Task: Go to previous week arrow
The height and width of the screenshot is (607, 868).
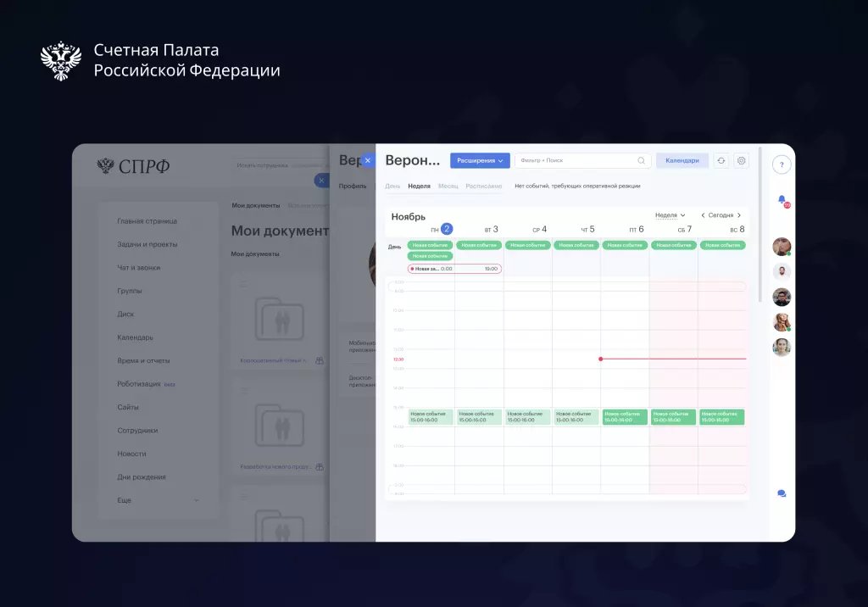Action: [703, 214]
